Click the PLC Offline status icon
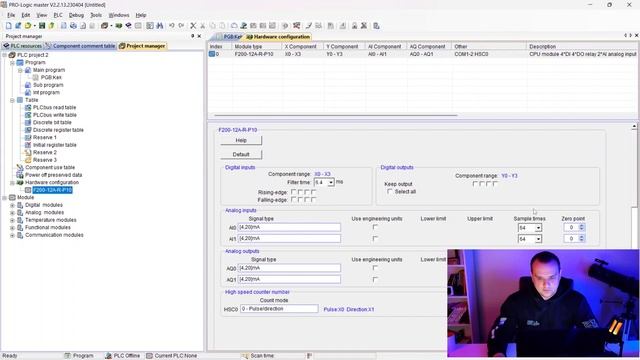Viewport: 640px width, 360px height. tap(108, 356)
